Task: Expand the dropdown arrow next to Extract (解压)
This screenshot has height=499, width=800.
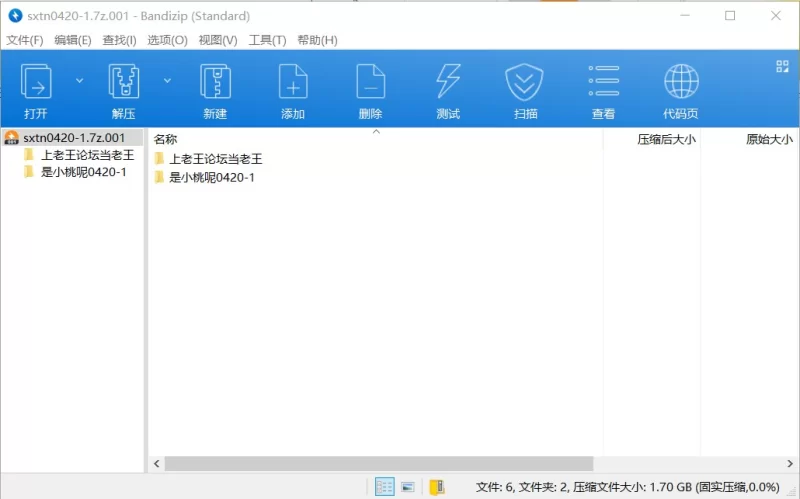Action: pos(167,80)
